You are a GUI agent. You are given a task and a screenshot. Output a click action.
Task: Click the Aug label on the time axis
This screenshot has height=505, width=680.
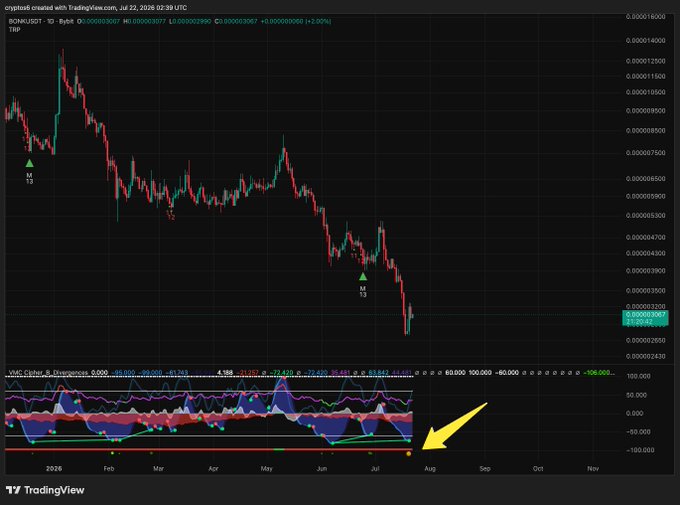point(430,468)
